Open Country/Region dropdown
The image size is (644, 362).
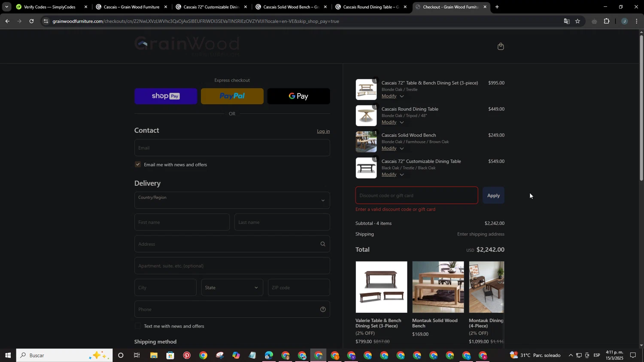coord(232,200)
